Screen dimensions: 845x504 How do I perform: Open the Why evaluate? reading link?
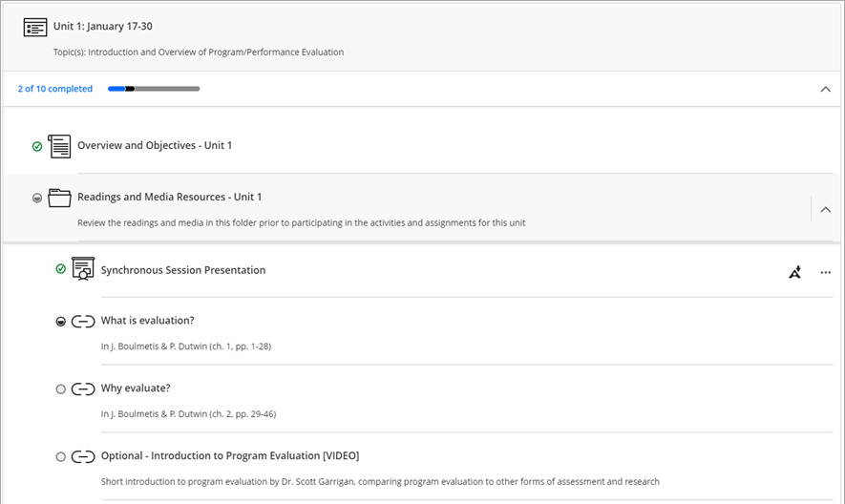(136, 388)
